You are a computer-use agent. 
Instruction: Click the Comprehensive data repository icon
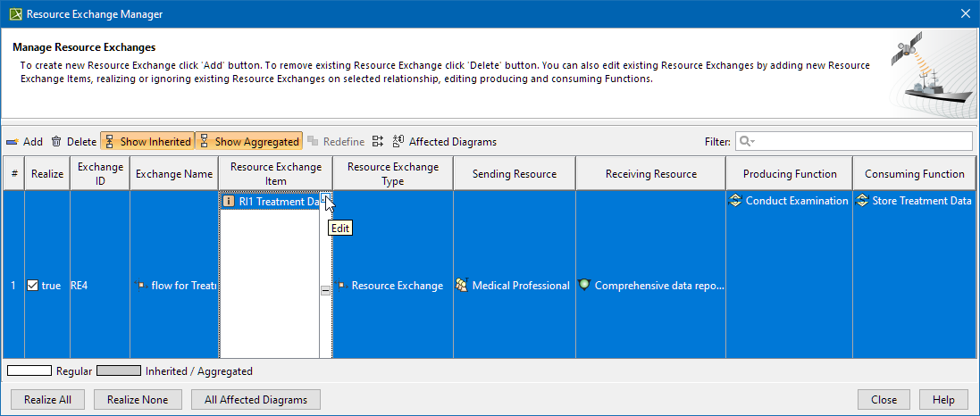(x=584, y=286)
